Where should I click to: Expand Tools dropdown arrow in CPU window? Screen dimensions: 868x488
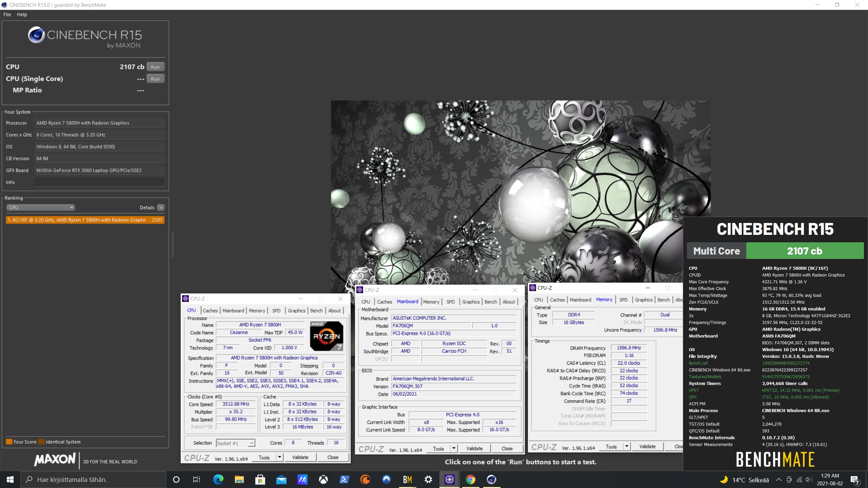[279, 457]
